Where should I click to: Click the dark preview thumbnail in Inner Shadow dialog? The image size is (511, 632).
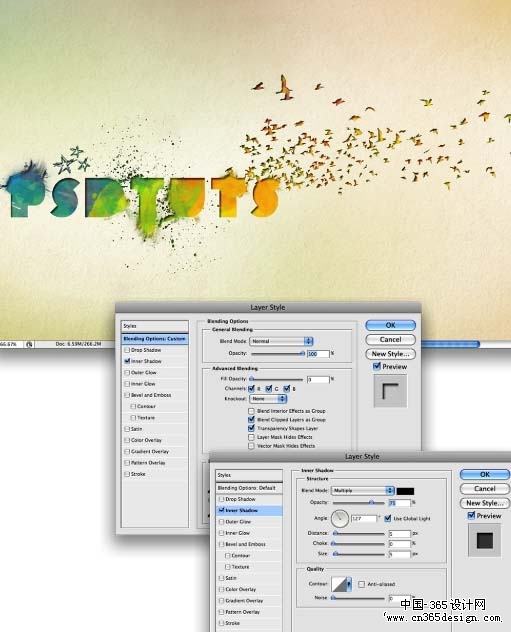(484, 540)
